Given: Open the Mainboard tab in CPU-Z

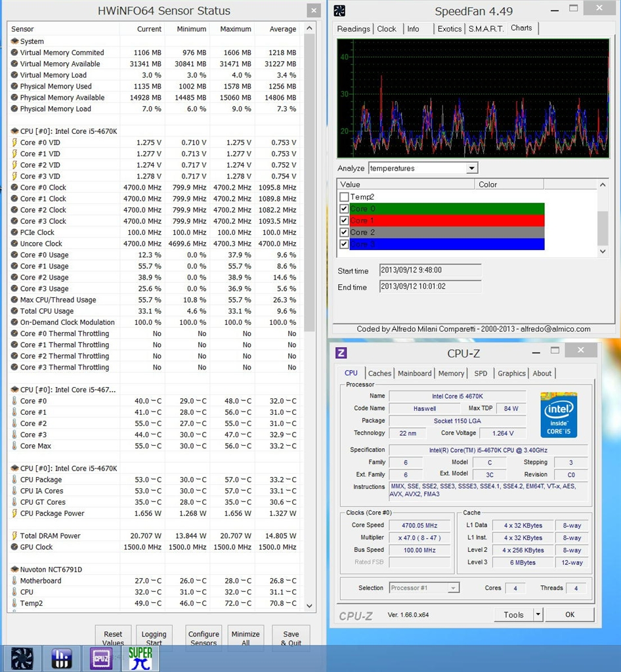Looking at the screenshot, I should [414, 373].
